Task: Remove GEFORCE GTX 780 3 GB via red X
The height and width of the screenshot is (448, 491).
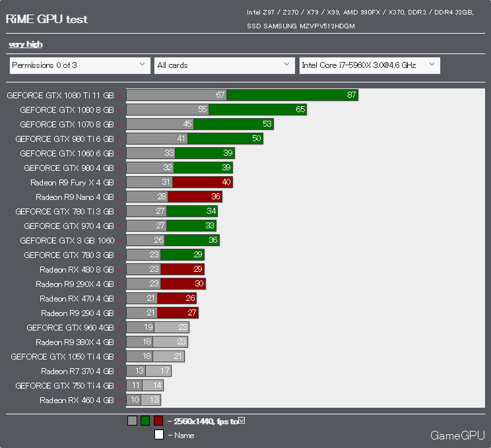Action: (x=119, y=255)
